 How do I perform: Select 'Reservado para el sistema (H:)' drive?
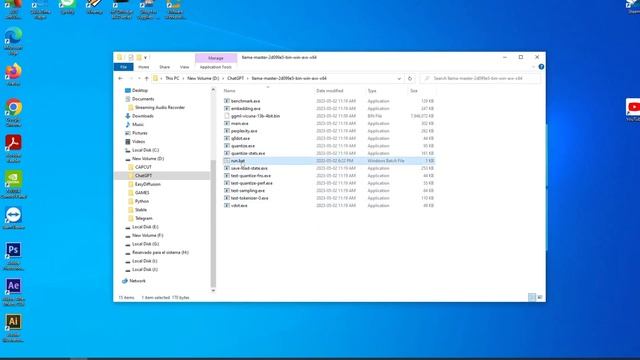pyautogui.click(x=160, y=252)
